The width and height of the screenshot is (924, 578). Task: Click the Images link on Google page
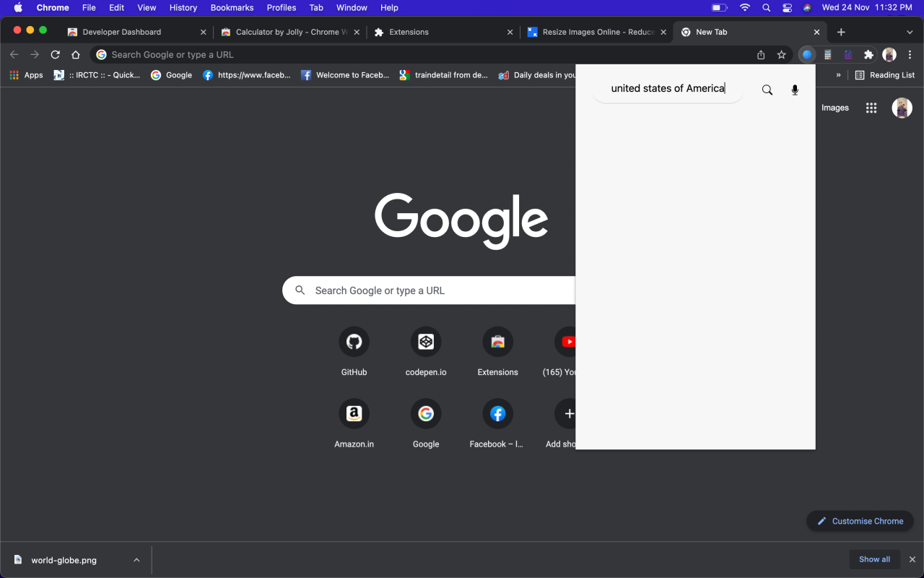pyautogui.click(x=835, y=108)
